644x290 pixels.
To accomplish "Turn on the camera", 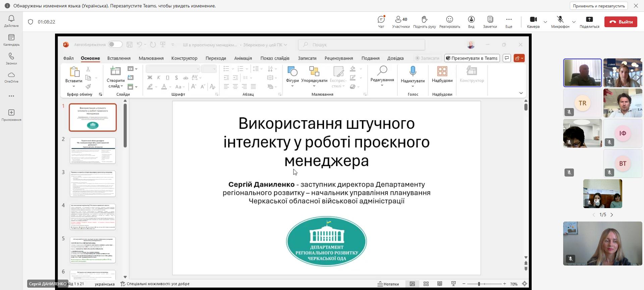I will (533, 22).
